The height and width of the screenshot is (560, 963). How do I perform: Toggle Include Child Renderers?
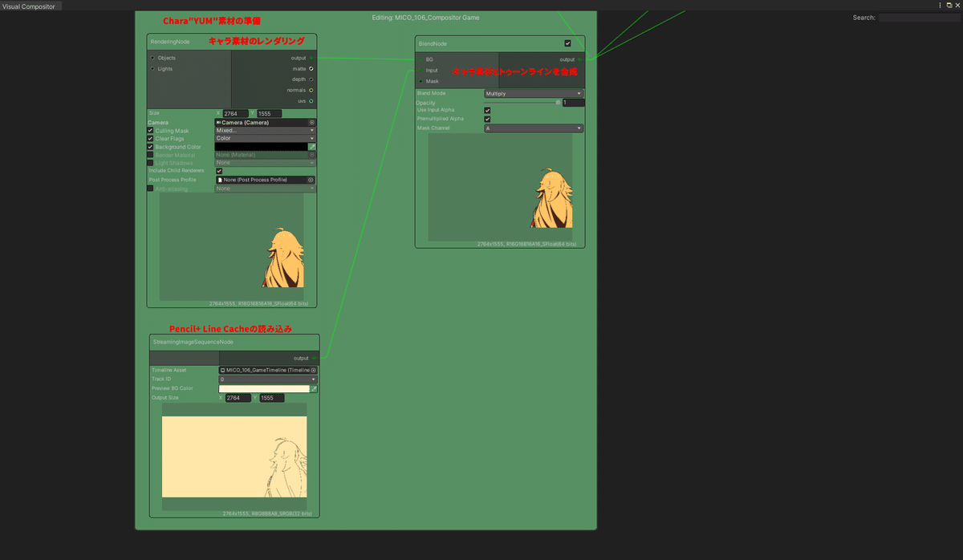(x=219, y=171)
